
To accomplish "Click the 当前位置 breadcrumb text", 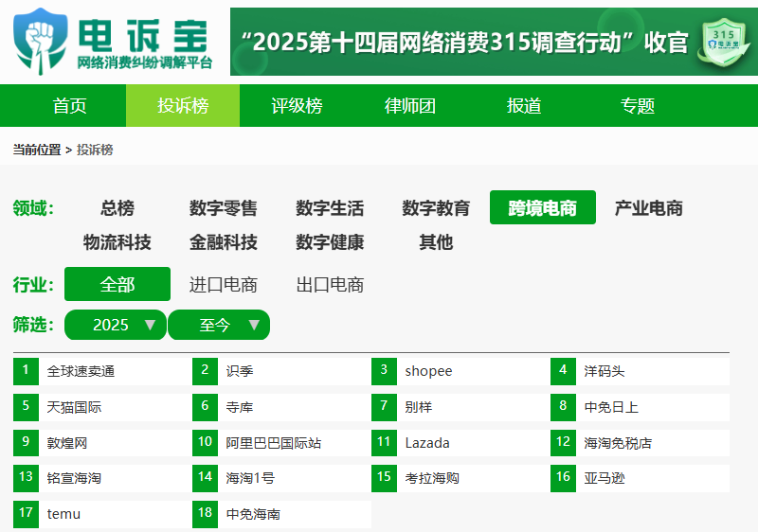I will pyautogui.click(x=37, y=150).
